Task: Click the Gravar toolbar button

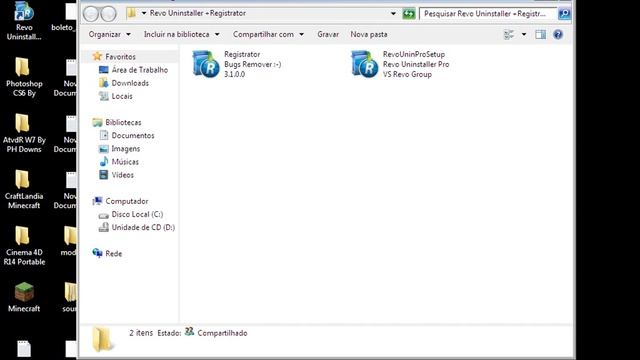Action: pyautogui.click(x=328, y=34)
